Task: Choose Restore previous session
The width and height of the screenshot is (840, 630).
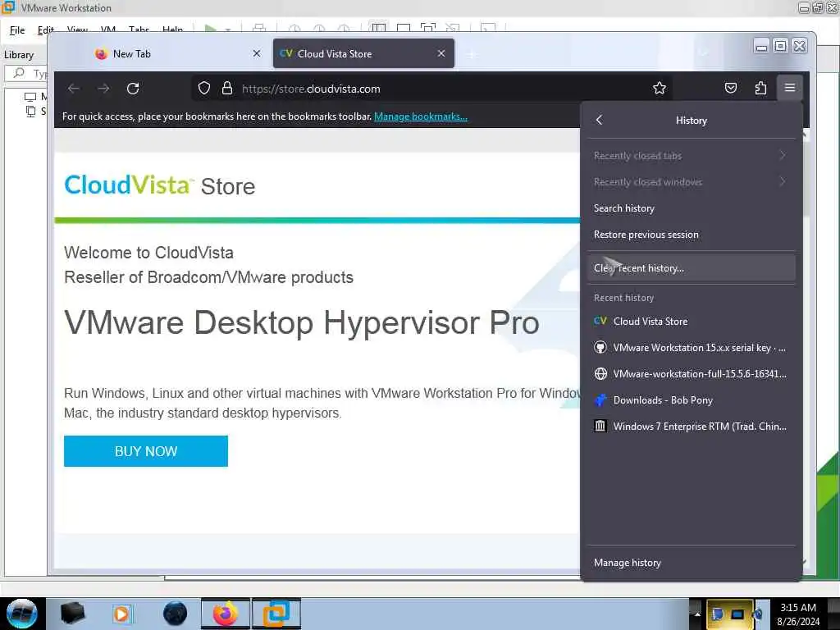Action: click(691, 235)
